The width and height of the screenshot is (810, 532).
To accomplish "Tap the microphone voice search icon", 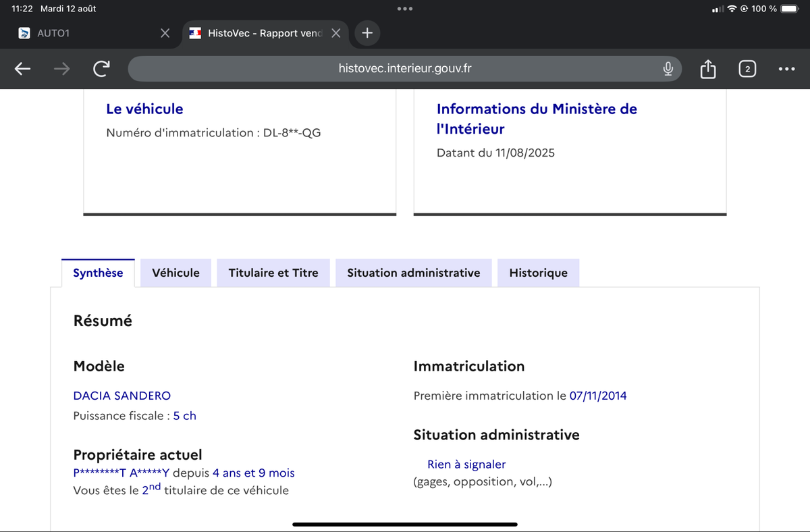I will pos(668,69).
